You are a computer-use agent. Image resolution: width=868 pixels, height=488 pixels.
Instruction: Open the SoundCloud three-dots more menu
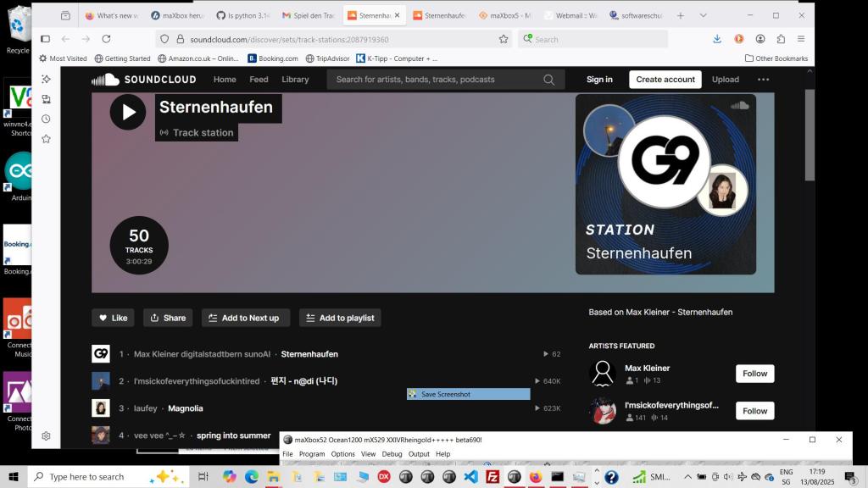(763, 80)
